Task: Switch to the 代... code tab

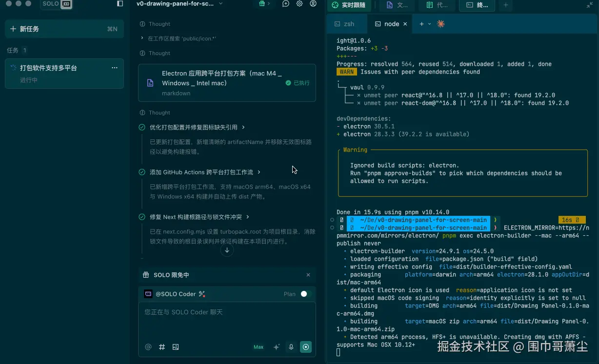Action: tap(437, 5)
